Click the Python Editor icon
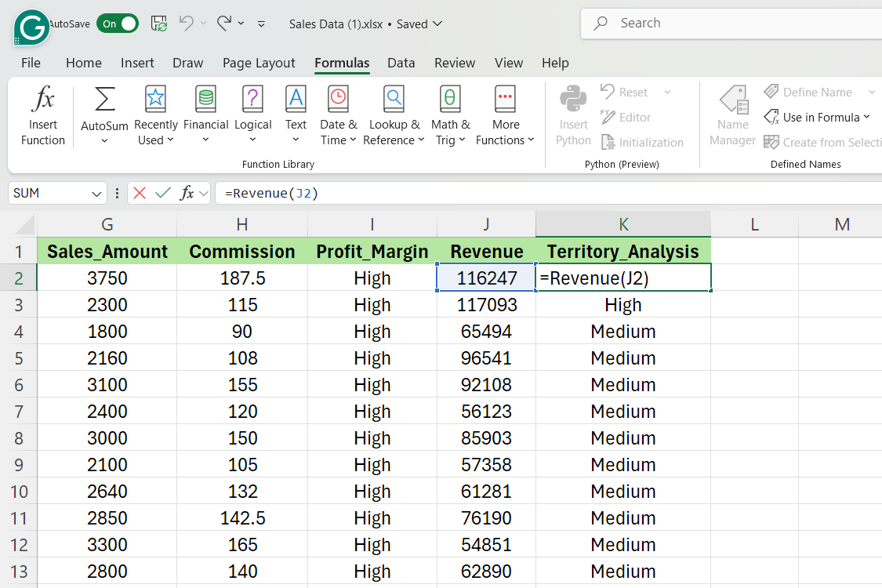882x588 pixels. pyautogui.click(x=608, y=117)
